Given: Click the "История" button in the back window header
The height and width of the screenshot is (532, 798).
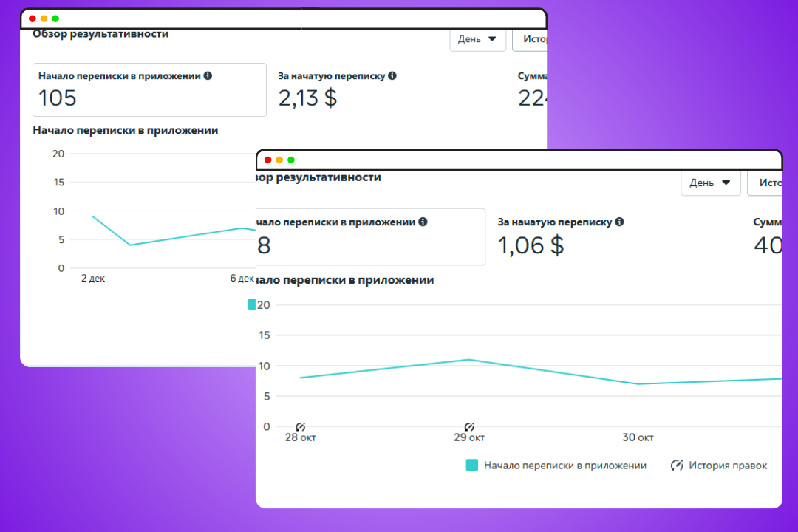Looking at the screenshot, I should (535, 38).
